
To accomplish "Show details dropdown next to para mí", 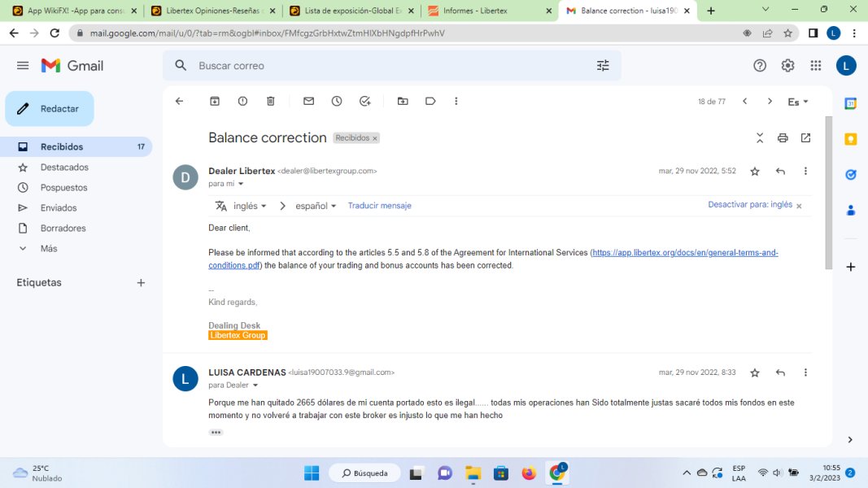I will (x=241, y=184).
